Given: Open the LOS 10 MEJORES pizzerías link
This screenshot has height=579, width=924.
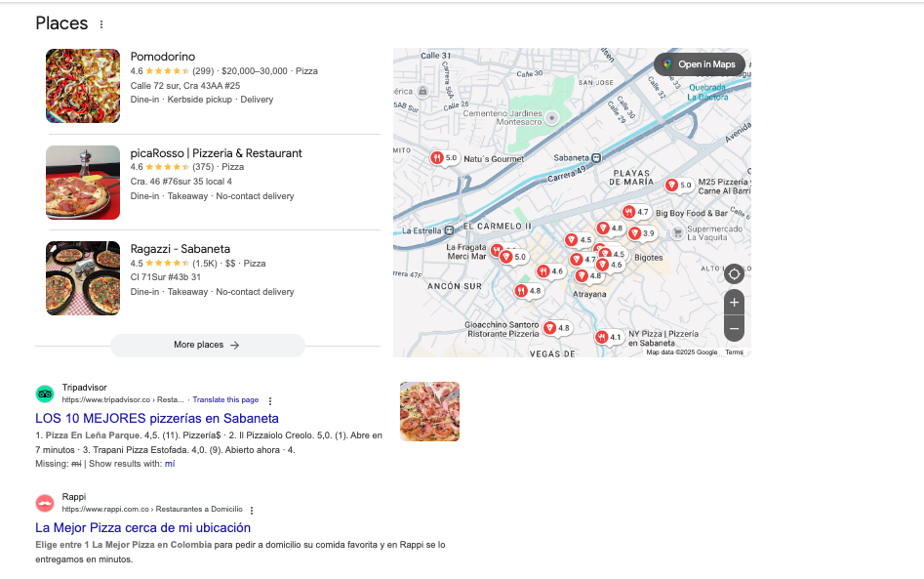Looking at the screenshot, I should 156,418.
